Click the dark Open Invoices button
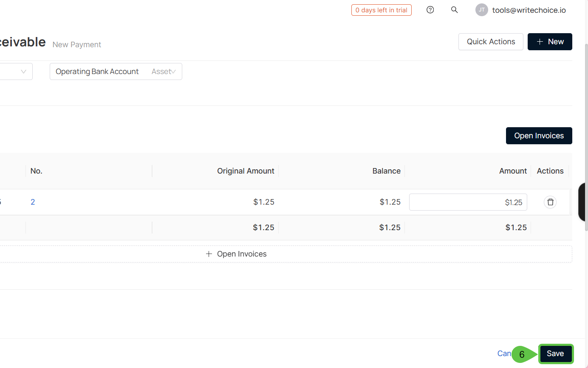 click(x=539, y=136)
